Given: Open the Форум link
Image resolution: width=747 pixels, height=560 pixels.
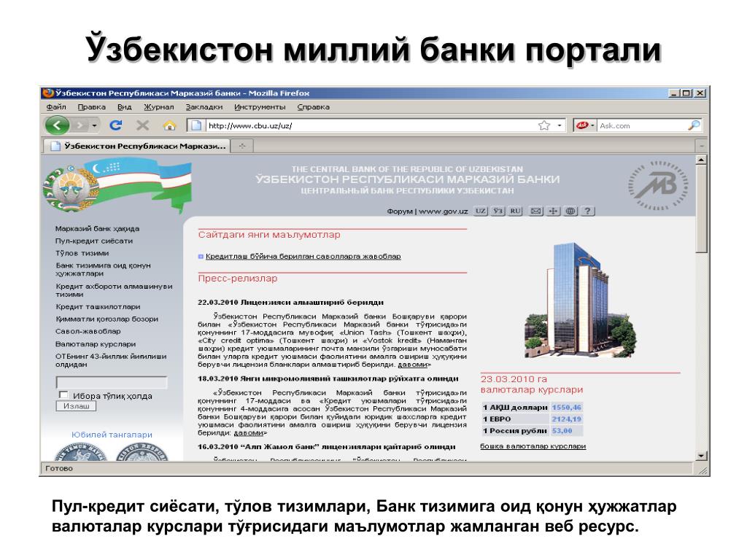Looking at the screenshot, I should point(399,211).
